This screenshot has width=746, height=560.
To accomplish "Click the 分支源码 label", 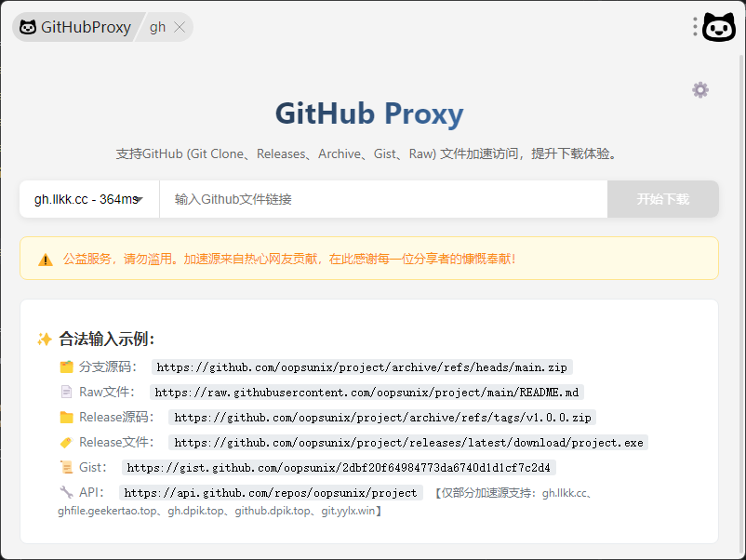I will click(108, 367).
